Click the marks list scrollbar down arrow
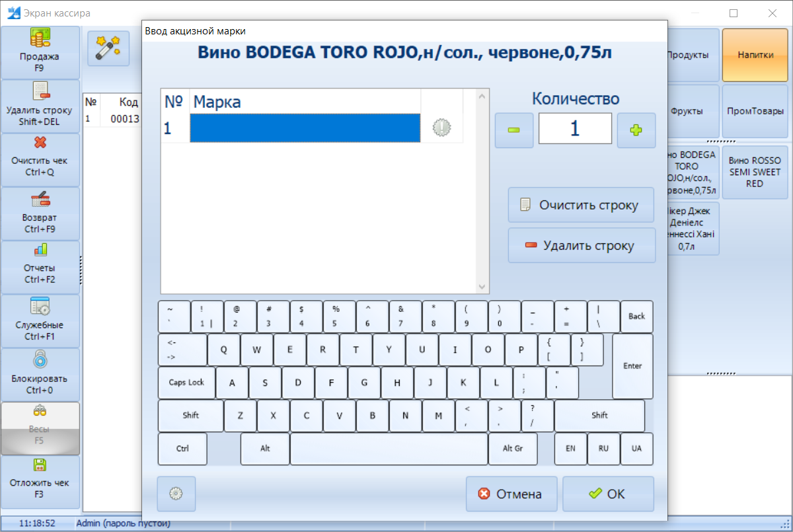Screen dimensions: 793x532 click(482, 287)
